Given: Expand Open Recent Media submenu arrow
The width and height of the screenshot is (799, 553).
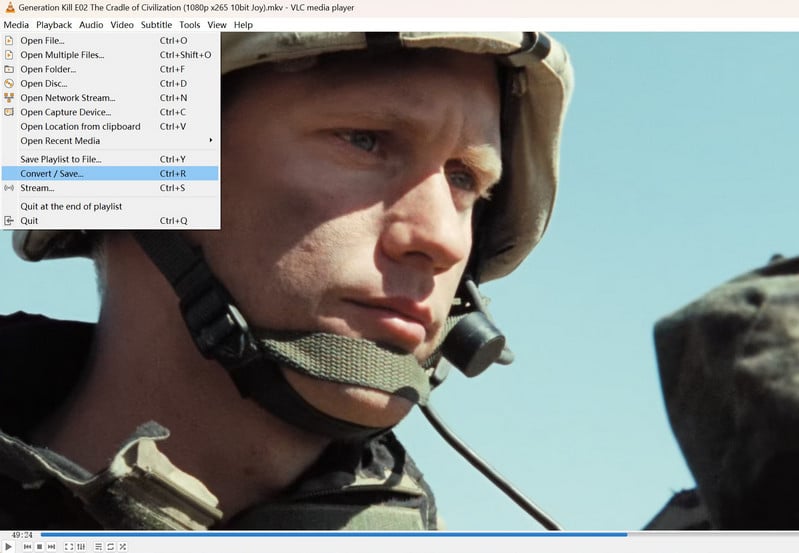Looking at the screenshot, I should click(210, 140).
